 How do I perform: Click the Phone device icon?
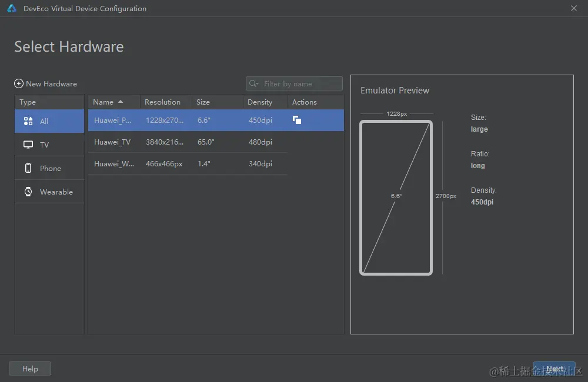(x=28, y=168)
